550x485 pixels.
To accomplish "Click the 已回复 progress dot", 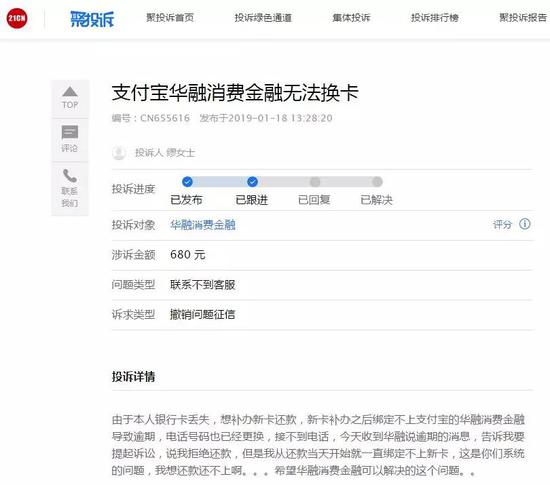I will tap(315, 182).
